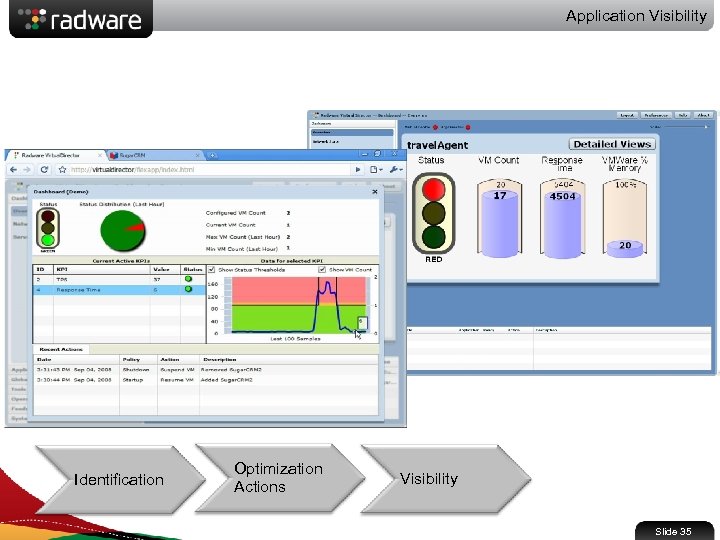The height and width of the screenshot is (540, 720).
Task: Select the TPS KPI row
Action: click(119, 279)
